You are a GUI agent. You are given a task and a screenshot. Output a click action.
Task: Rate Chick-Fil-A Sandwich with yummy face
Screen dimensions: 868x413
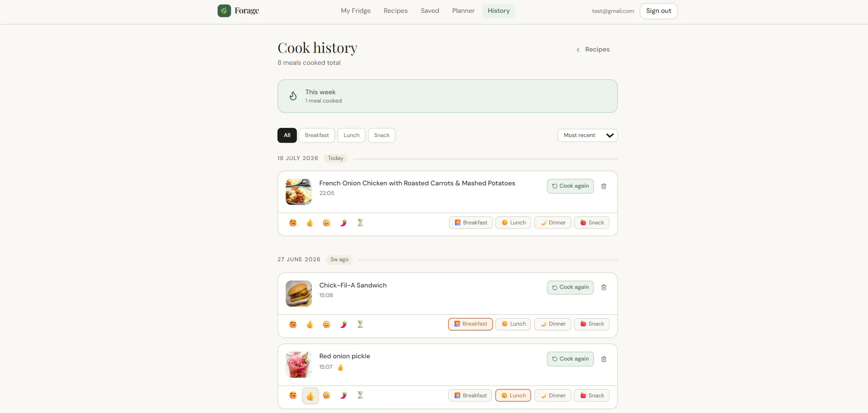(293, 324)
